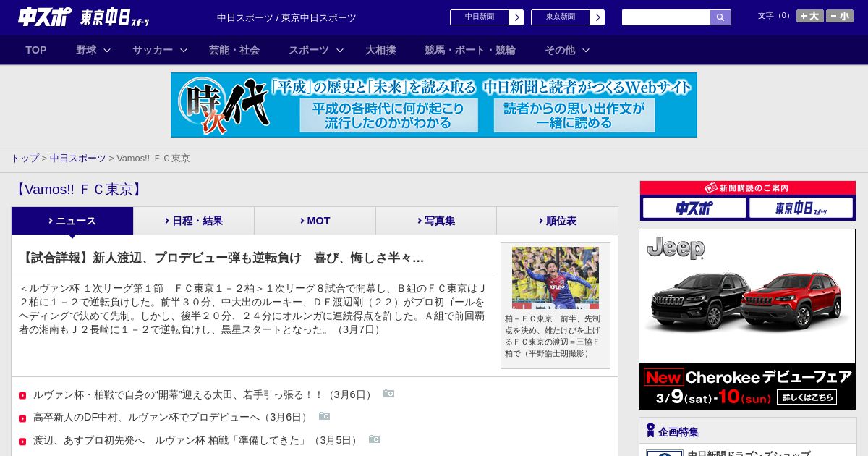Select the MOT tab

315,221
